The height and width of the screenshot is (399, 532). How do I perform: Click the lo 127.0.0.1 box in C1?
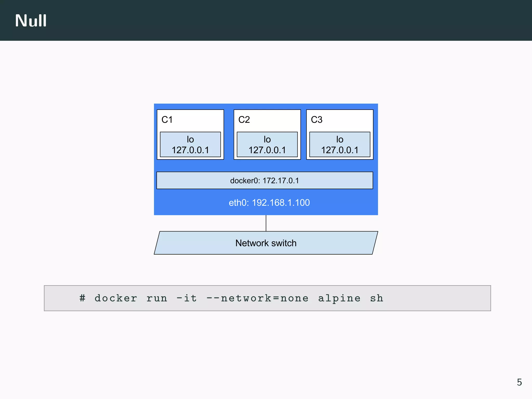pos(190,144)
